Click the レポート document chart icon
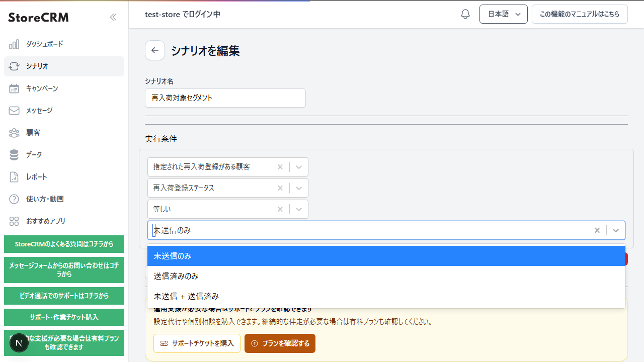This screenshot has height=362, width=644. (14, 177)
